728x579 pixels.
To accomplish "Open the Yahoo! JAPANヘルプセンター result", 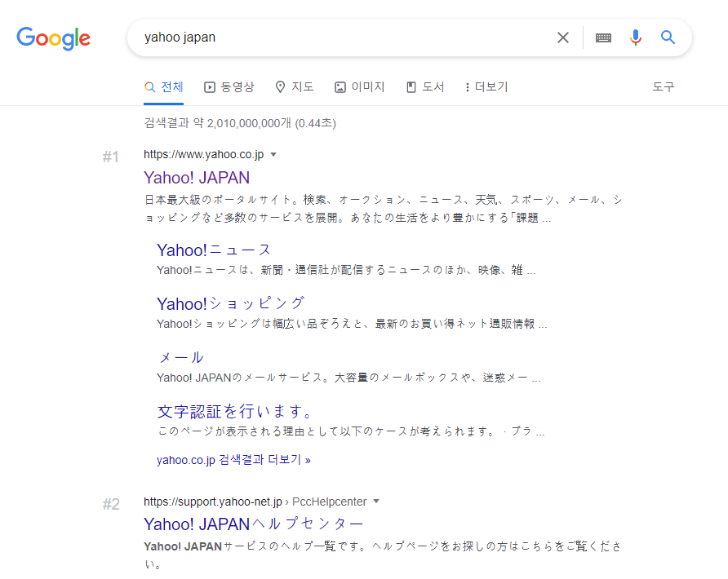I will coord(254,524).
